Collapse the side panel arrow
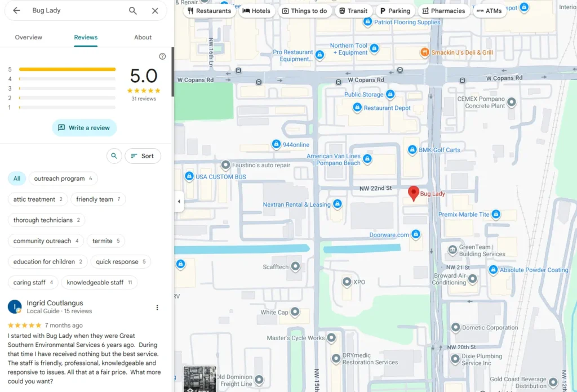Image resolution: width=577 pixels, height=392 pixels. pos(179,201)
